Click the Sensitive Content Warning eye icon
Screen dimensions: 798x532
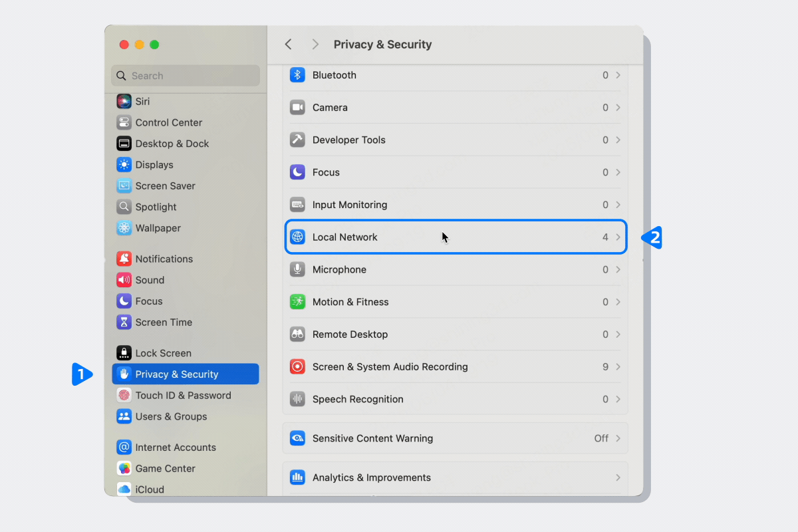coord(297,438)
